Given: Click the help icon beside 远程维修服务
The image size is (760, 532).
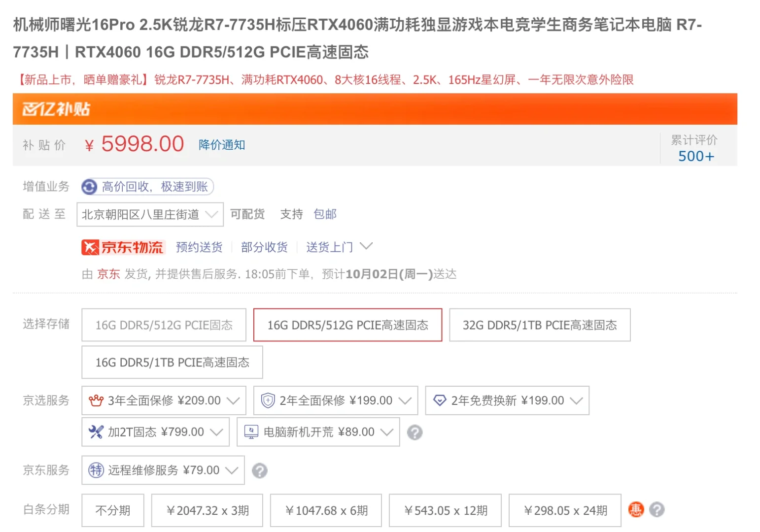Looking at the screenshot, I should point(260,471).
